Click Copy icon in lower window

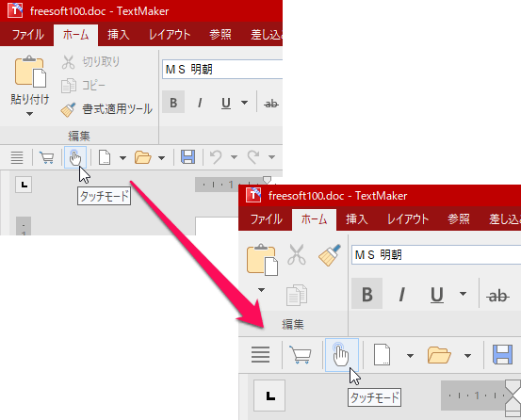(297, 295)
